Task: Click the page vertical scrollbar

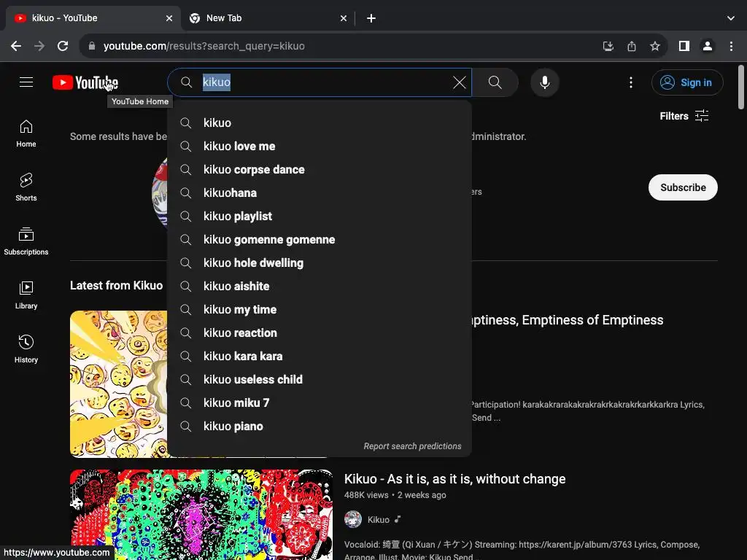Action: point(741,87)
